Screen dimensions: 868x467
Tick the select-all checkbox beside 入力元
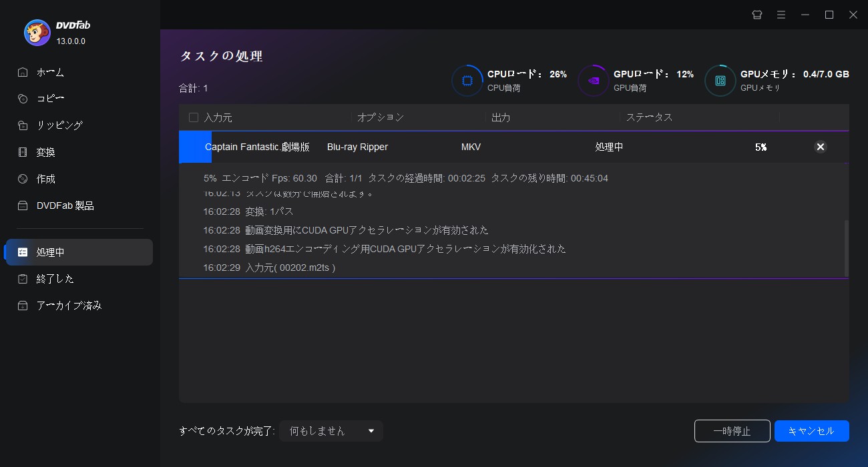(x=194, y=117)
